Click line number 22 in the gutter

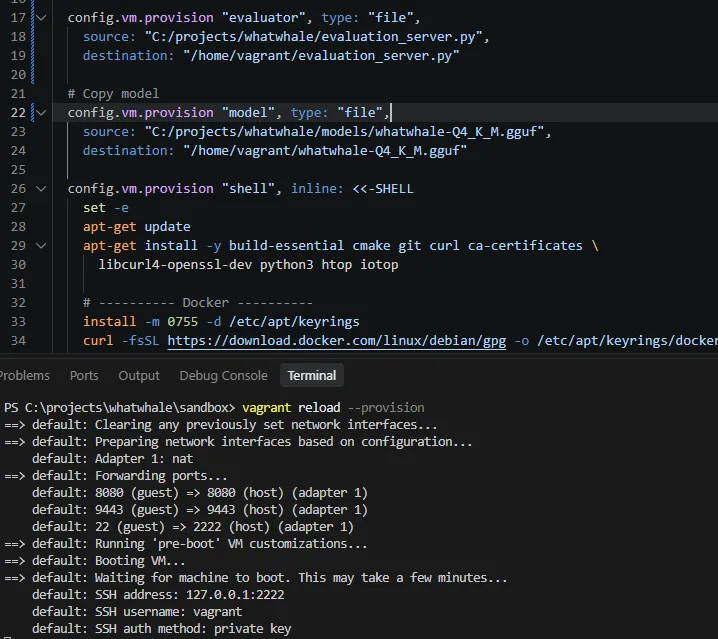pyautogui.click(x=18, y=113)
